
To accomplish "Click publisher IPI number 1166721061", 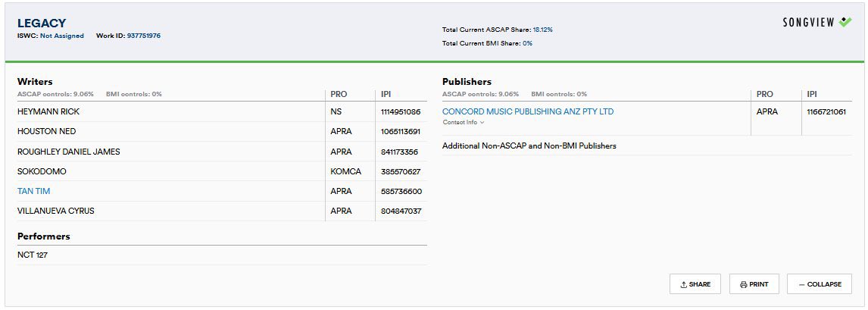I will click(x=826, y=112).
